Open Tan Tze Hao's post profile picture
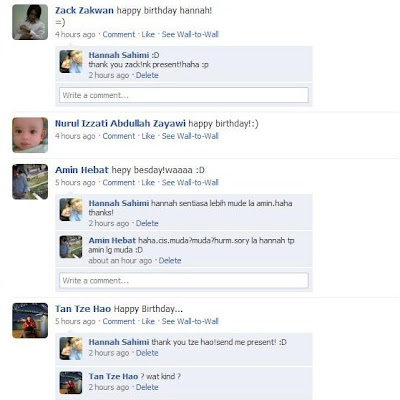Viewport: 400px width, 400px height. point(30,320)
